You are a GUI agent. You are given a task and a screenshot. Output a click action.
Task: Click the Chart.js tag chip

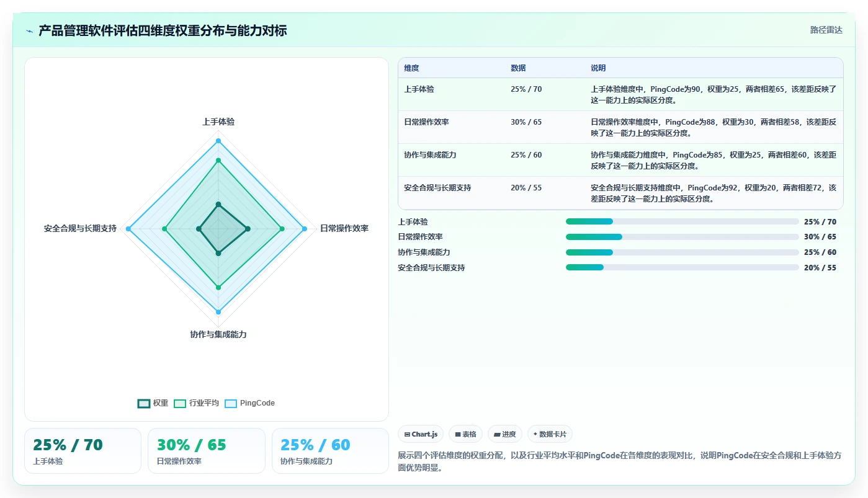(x=421, y=434)
